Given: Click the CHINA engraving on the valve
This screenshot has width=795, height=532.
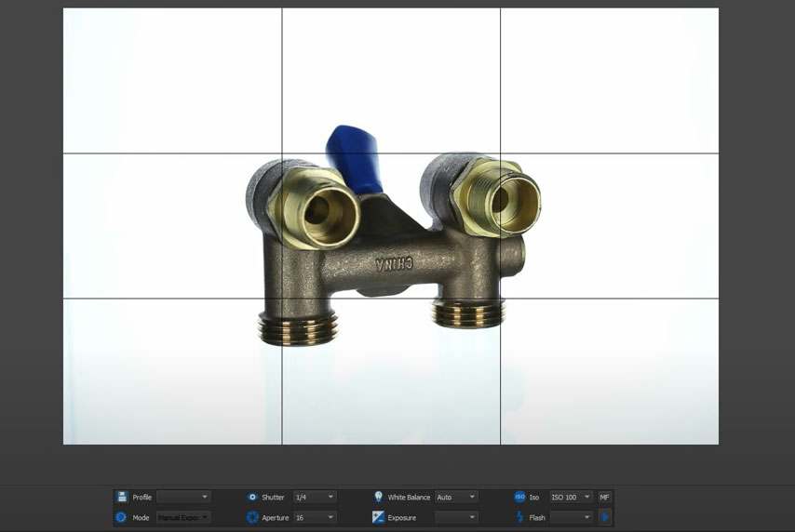Looking at the screenshot, I should pos(394,264).
